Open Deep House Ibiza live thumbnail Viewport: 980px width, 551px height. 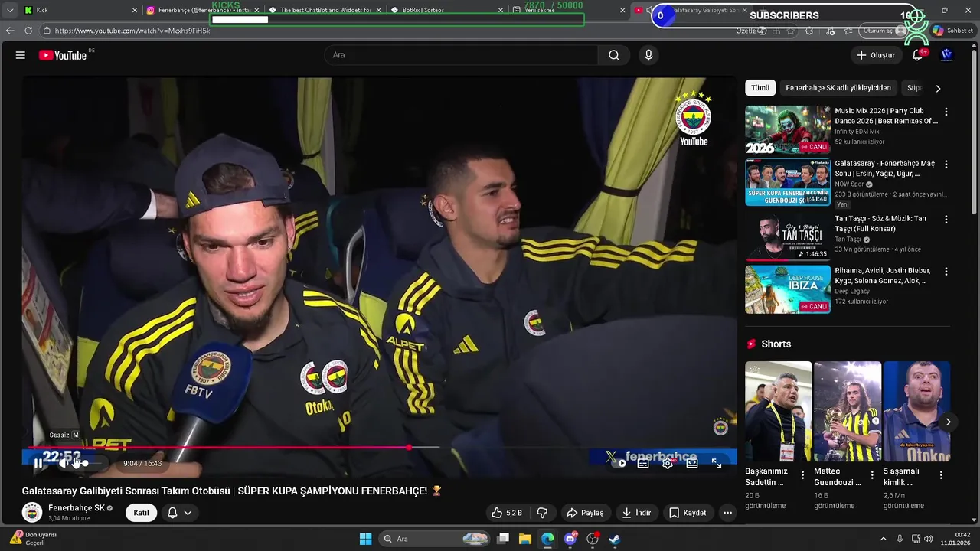click(x=788, y=289)
